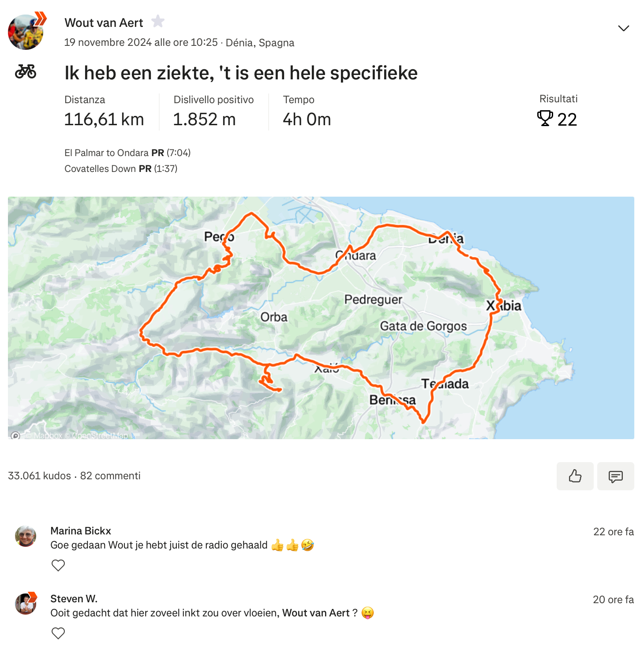Viewport: 644px width, 653px height.
Task: Open the Wout van Aert athlete name link
Action: (104, 23)
